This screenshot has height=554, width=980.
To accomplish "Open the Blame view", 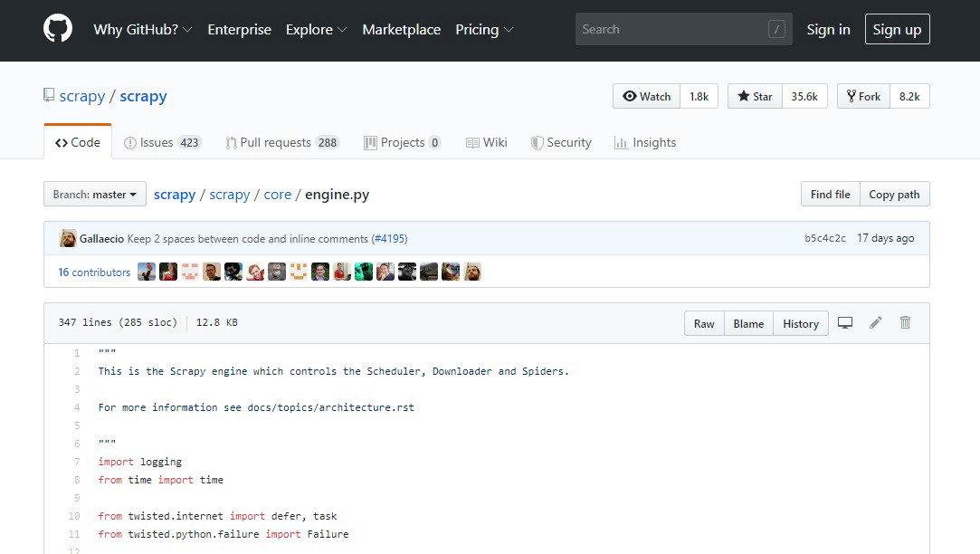I will 748,323.
